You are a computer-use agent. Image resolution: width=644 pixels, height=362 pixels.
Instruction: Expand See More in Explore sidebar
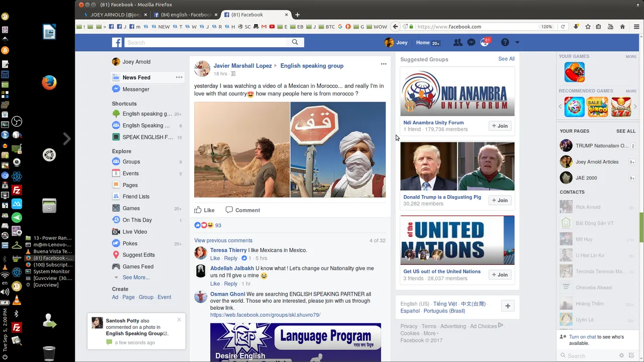tap(136, 278)
